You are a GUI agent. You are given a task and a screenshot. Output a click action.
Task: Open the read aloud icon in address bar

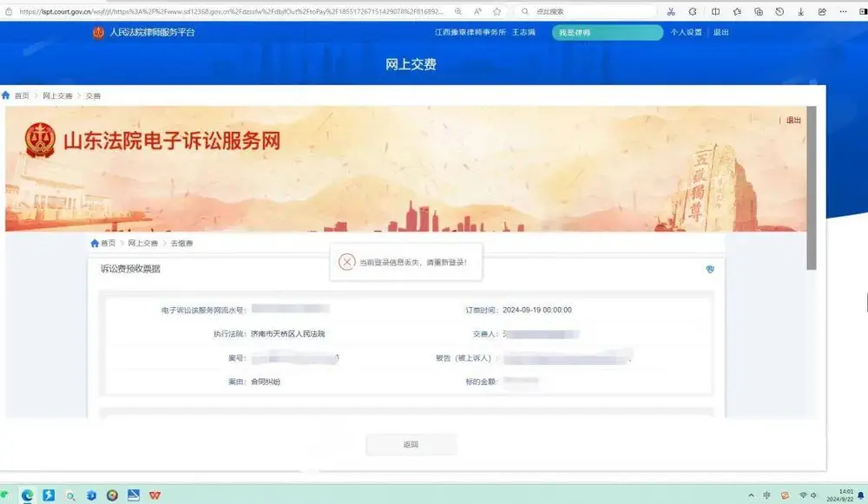click(477, 11)
